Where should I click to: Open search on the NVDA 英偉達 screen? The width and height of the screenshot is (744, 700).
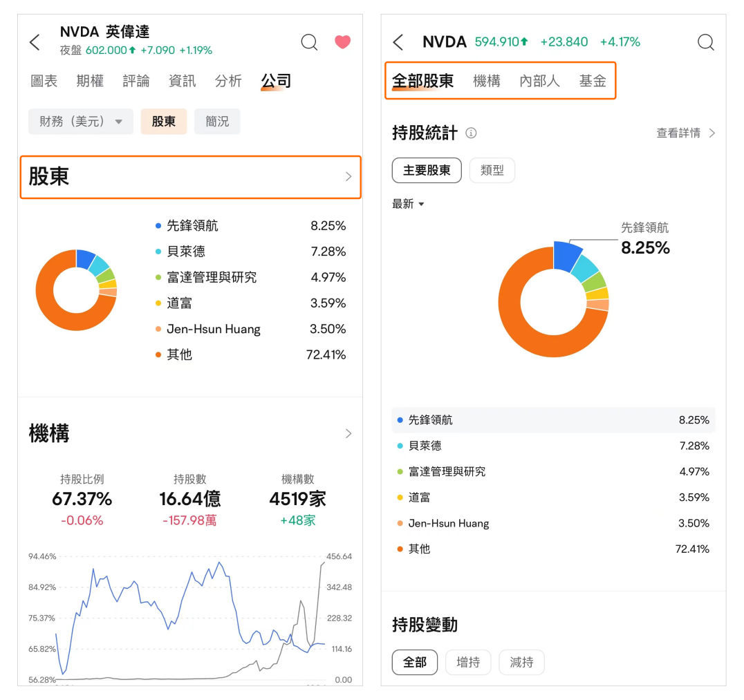pyautogui.click(x=309, y=42)
